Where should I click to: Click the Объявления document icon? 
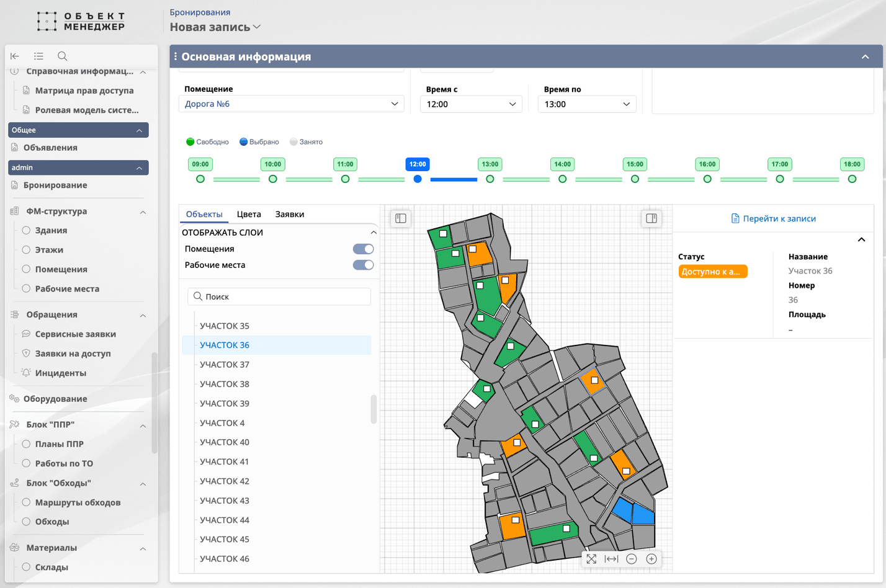click(x=14, y=148)
